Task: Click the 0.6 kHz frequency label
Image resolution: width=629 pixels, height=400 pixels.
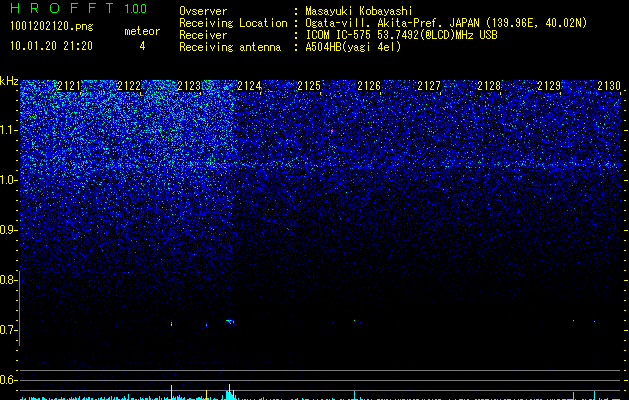Action: [9, 380]
